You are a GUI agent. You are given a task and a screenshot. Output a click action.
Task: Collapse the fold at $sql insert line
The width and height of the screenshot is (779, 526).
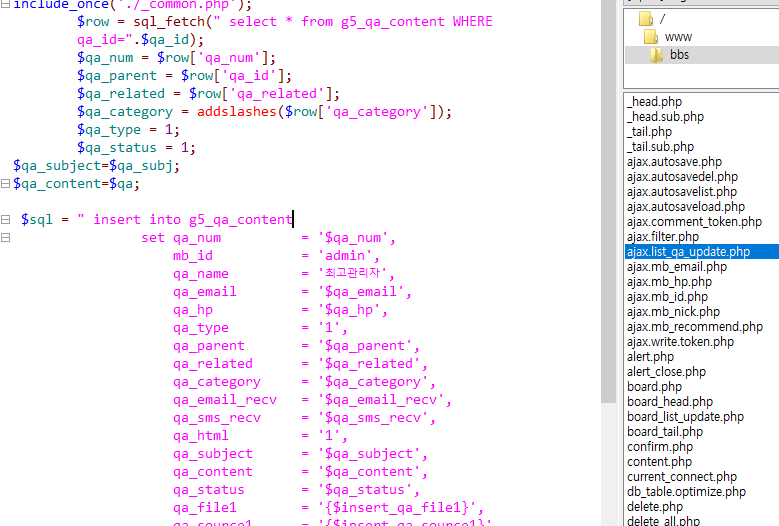point(6,219)
